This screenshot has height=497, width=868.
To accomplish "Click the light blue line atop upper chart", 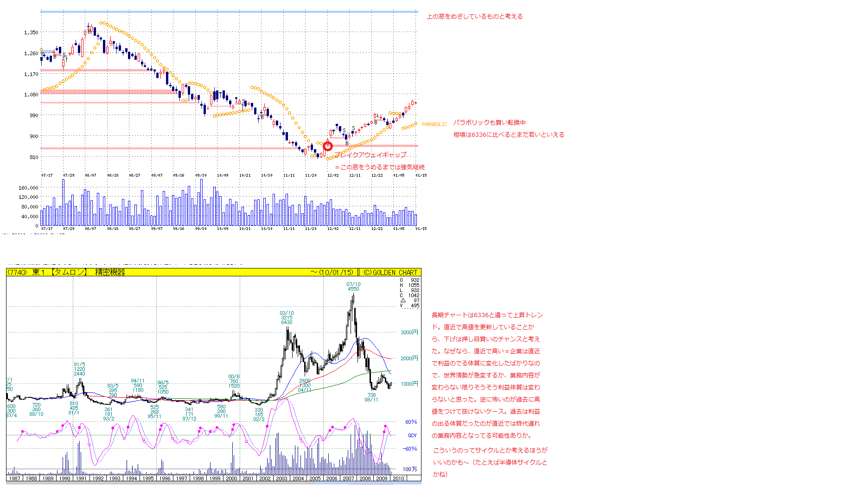I will 229,12.
